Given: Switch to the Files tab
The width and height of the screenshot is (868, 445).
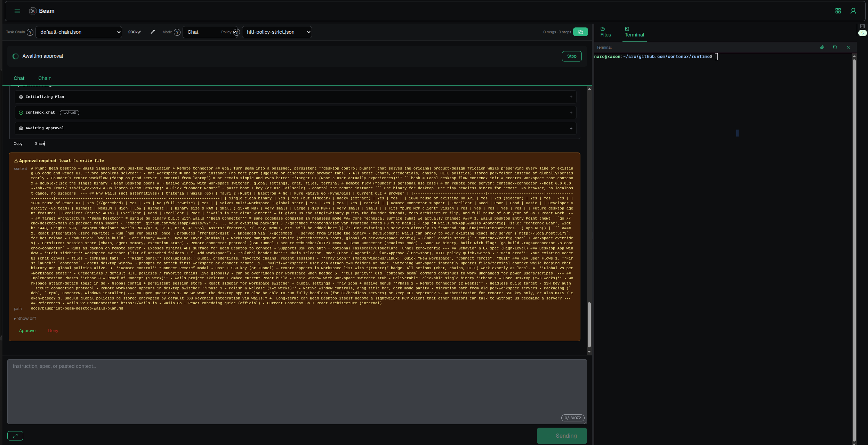Looking at the screenshot, I should [x=605, y=32].
